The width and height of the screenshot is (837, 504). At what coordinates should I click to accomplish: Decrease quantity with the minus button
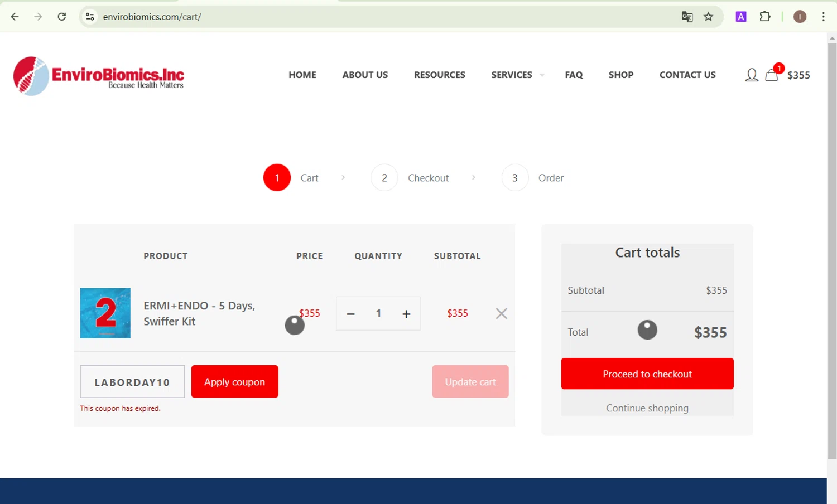coord(350,314)
